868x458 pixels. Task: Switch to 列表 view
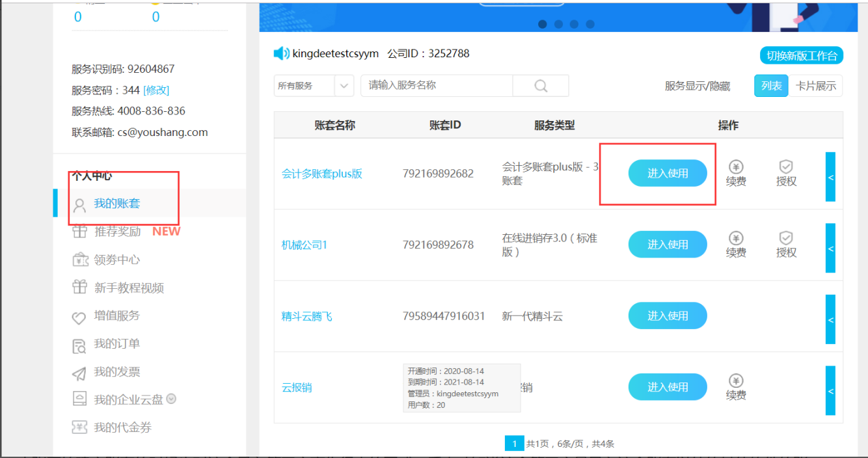(771, 86)
